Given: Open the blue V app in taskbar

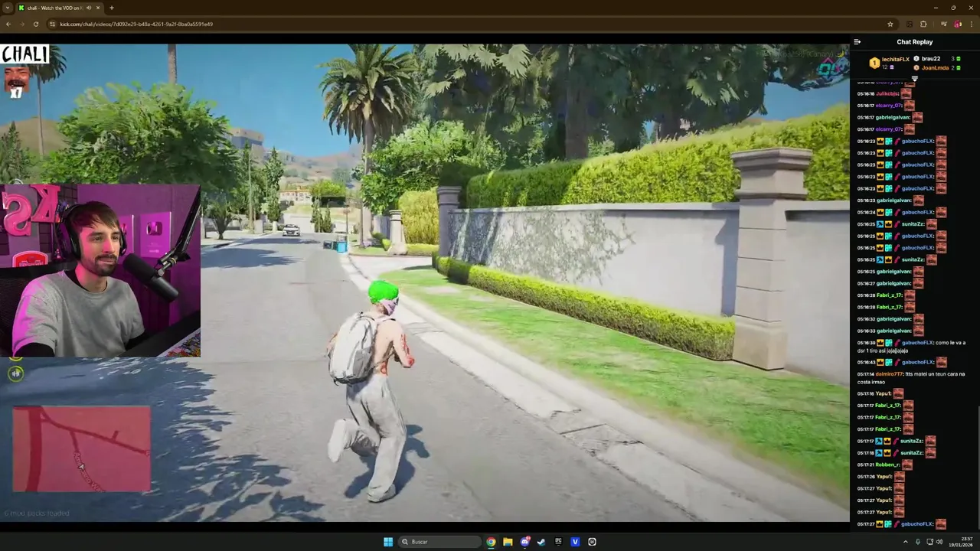Looking at the screenshot, I should point(575,542).
